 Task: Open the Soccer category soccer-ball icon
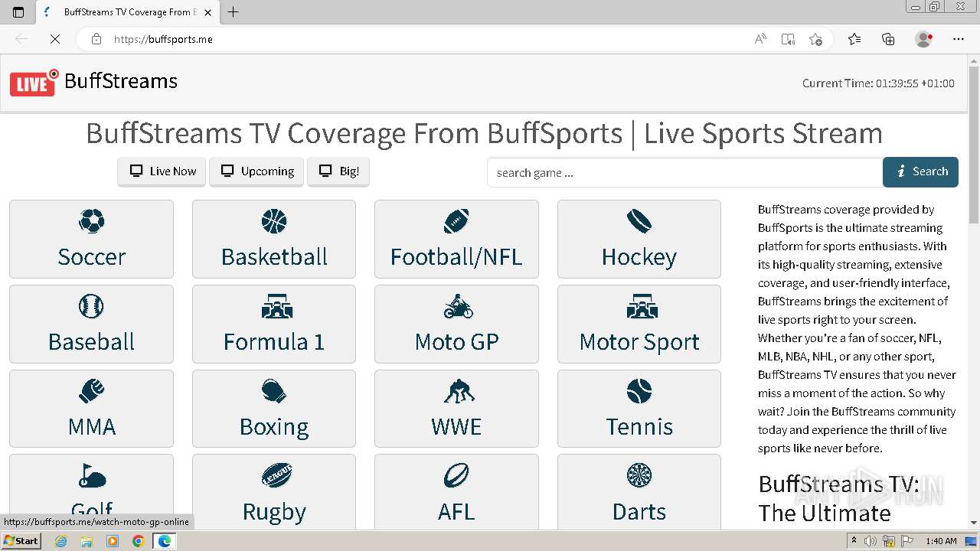(91, 221)
